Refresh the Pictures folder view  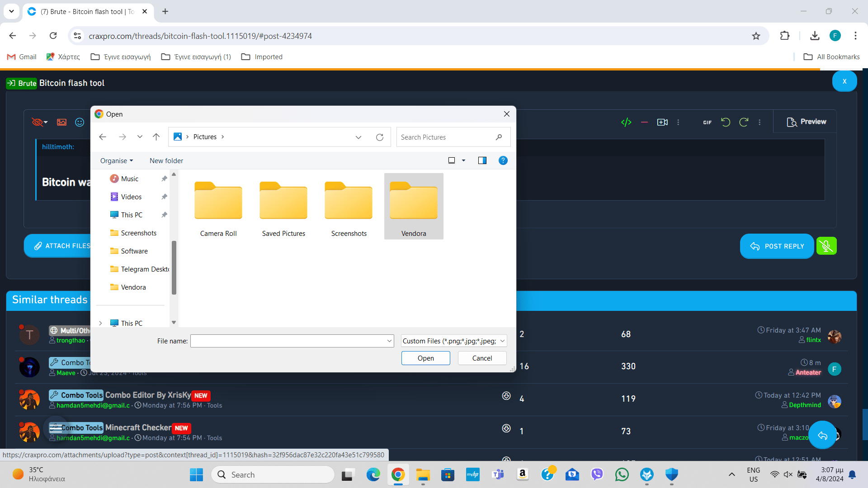(x=380, y=137)
